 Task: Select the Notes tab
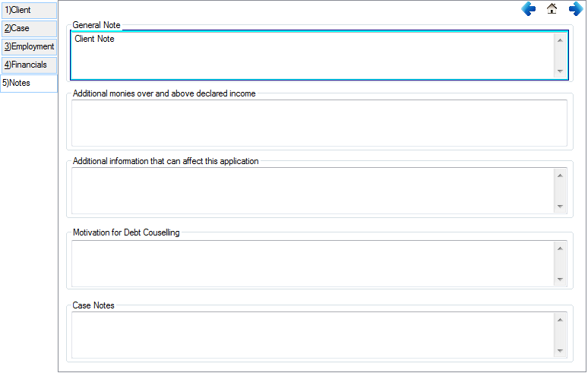coord(29,84)
